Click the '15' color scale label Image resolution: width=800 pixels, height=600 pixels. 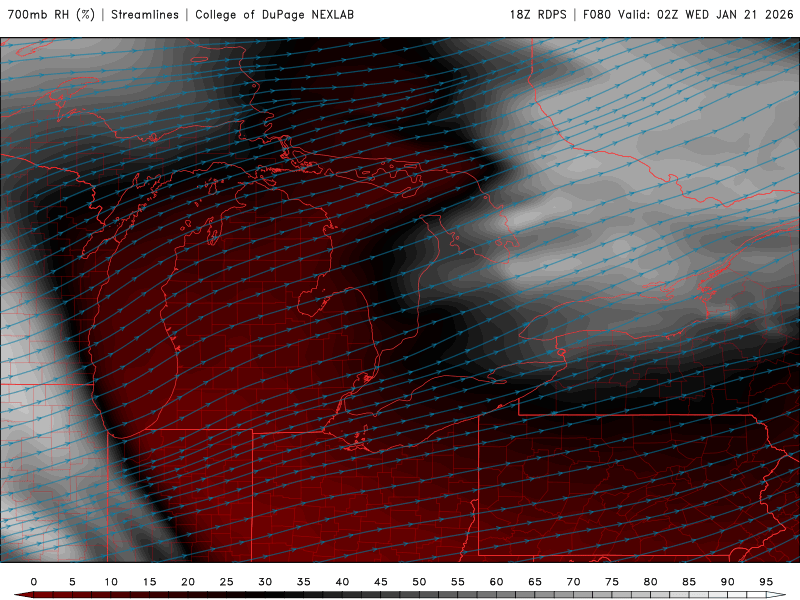click(149, 582)
